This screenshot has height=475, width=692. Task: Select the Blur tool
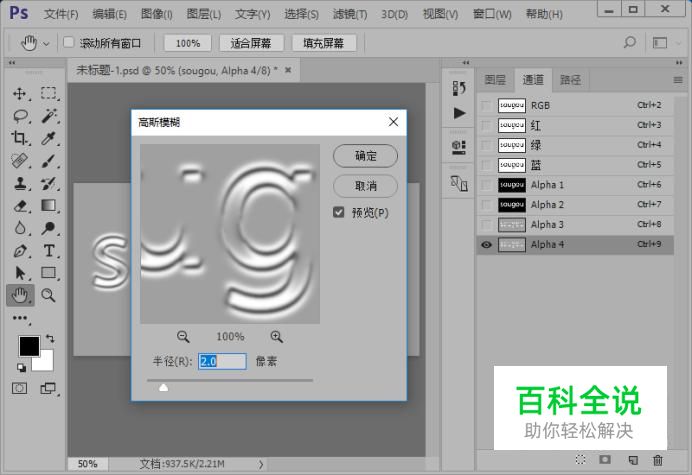(x=20, y=228)
